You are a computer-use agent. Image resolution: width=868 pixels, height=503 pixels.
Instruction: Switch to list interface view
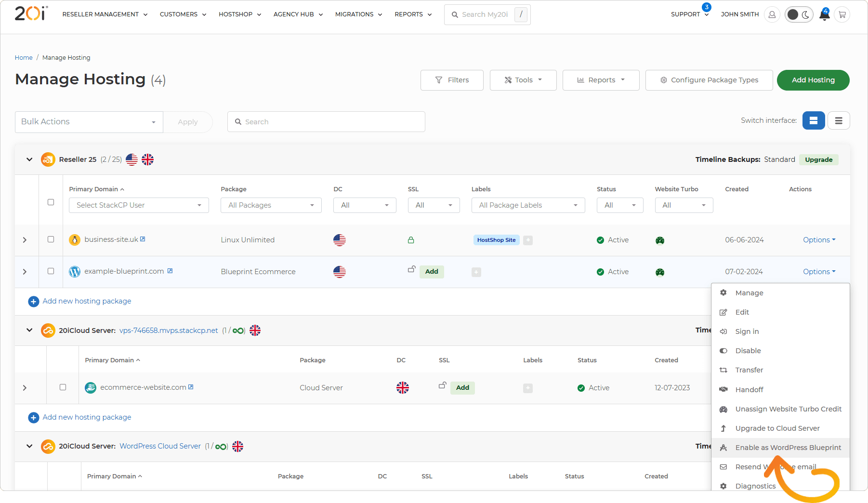(x=839, y=120)
